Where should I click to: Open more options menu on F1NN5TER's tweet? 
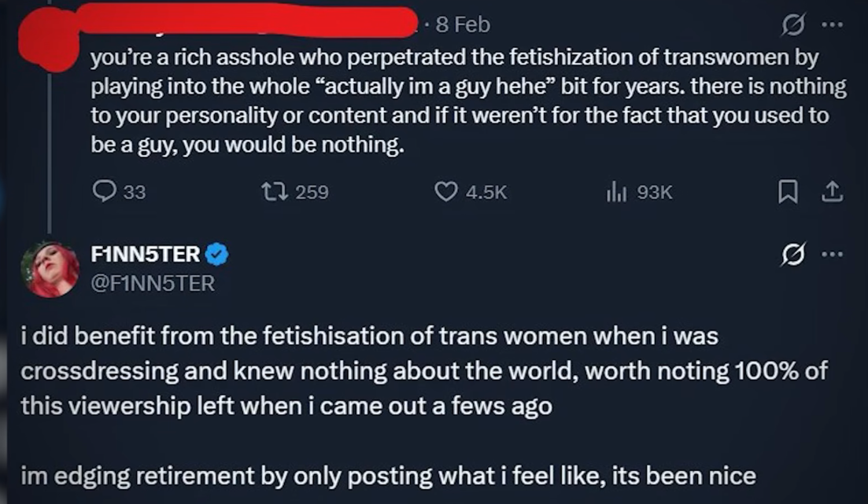[832, 255]
